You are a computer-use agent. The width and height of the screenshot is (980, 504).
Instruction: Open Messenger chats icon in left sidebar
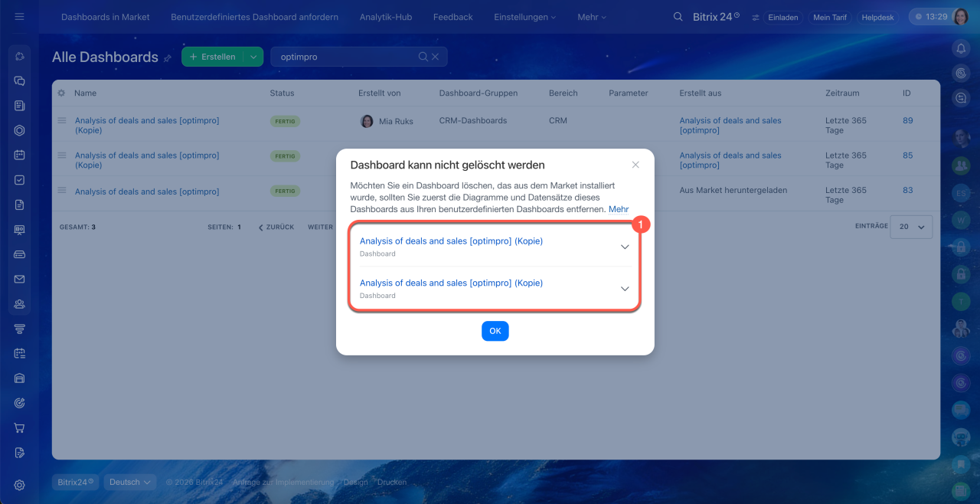[x=20, y=80]
